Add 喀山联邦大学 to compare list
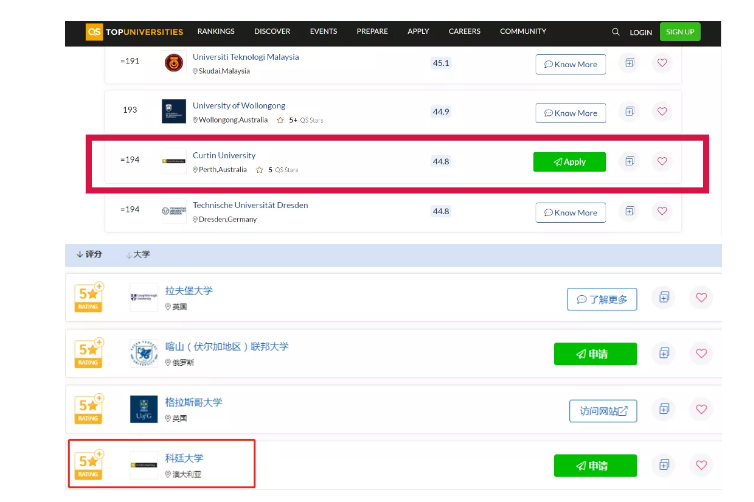The width and height of the screenshot is (754, 502). (x=664, y=353)
